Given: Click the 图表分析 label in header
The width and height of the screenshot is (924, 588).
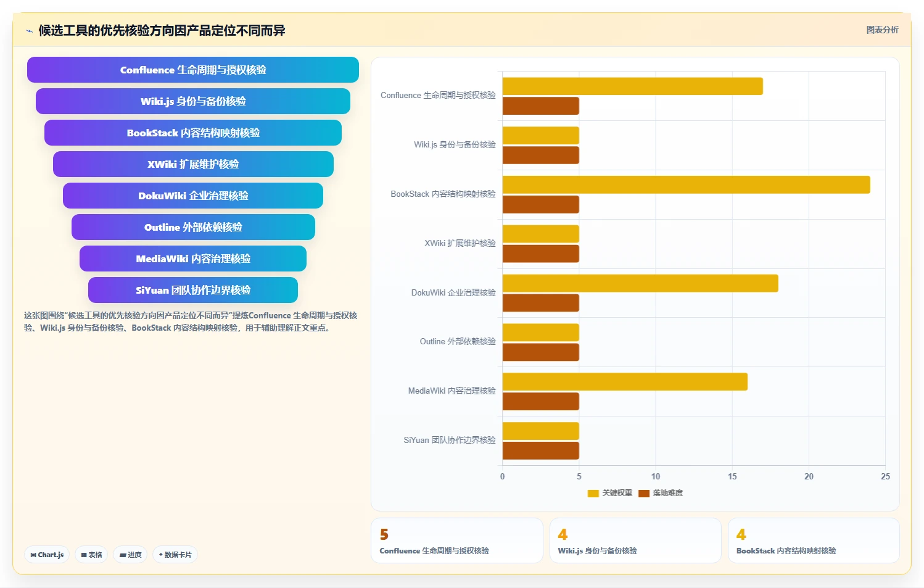Looking at the screenshot, I should coord(882,30).
